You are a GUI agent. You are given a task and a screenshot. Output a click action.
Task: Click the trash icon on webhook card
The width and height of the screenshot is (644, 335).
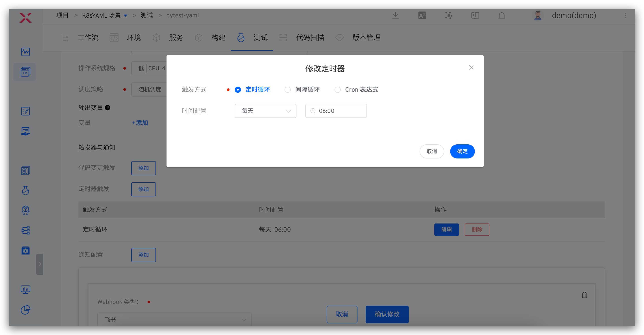tap(584, 295)
